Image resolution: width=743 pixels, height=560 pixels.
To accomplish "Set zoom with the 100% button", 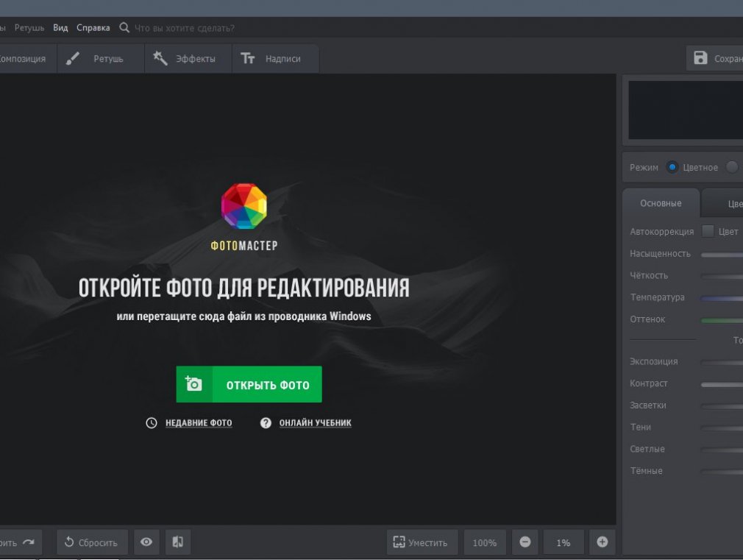I will (x=485, y=542).
